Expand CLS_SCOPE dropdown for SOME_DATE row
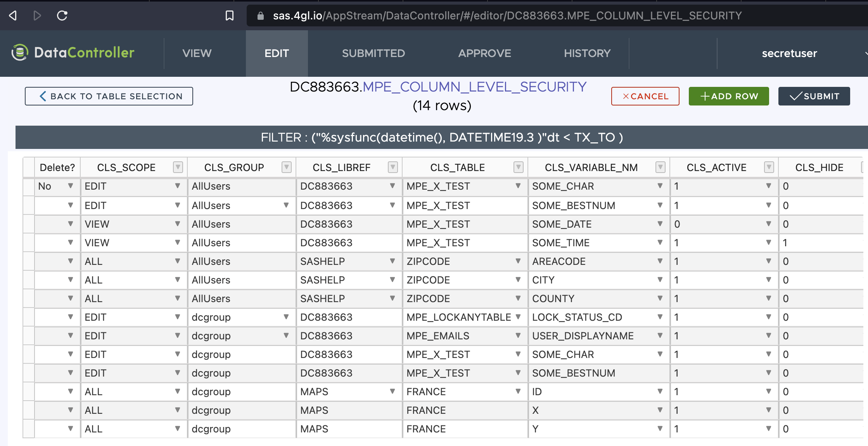The height and width of the screenshot is (446, 868). tap(178, 224)
